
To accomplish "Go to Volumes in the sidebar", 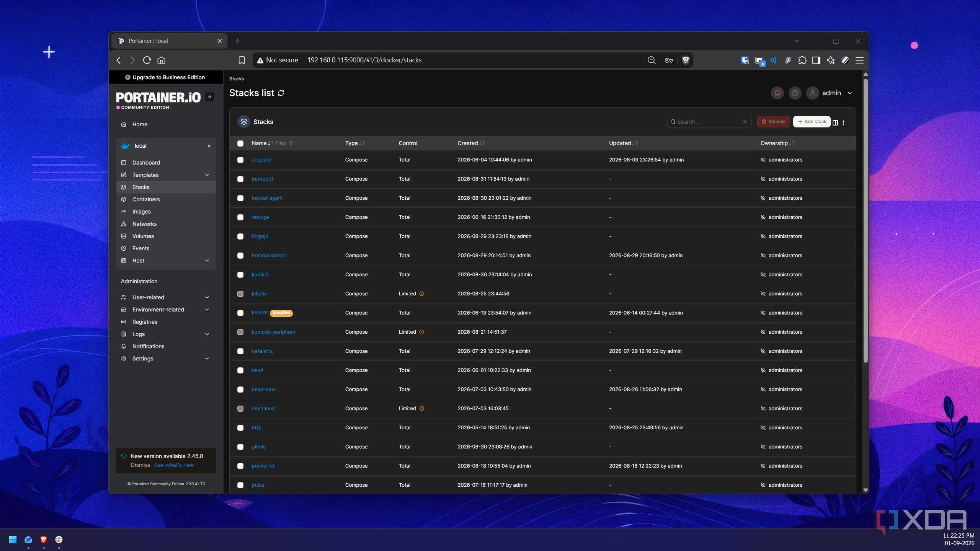I will point(166,236).
